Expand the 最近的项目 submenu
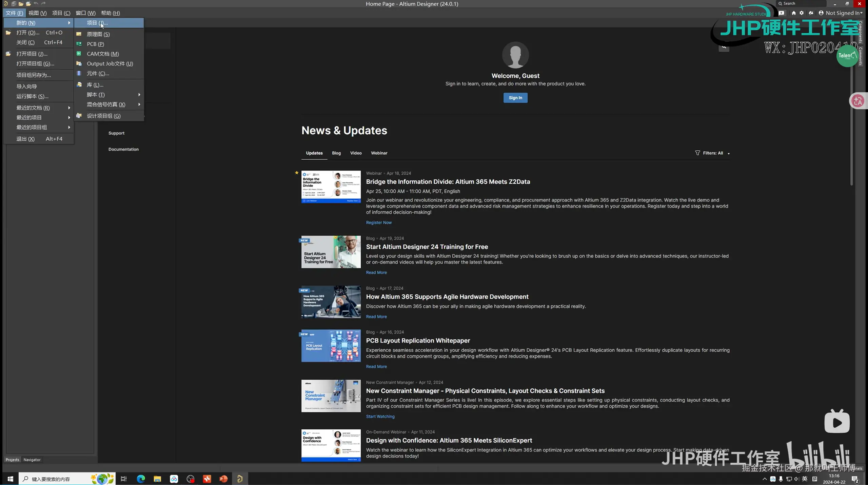This screenshot has width=868, height=485. pyautogui.click(x=39, y=118)
